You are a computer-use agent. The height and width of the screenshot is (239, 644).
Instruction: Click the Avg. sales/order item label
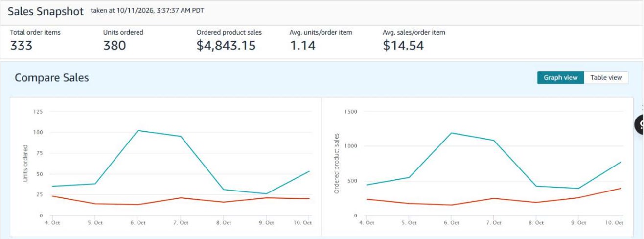click(414, 32)
